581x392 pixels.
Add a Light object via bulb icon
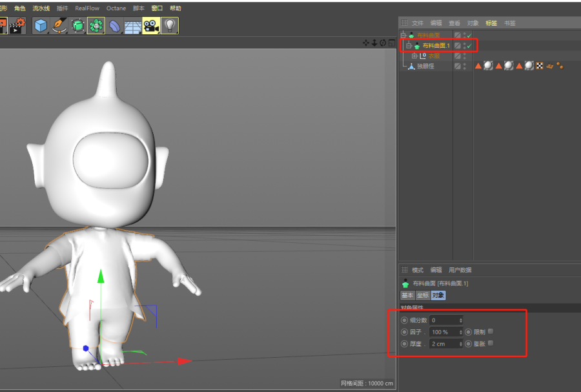click(170, 26)
